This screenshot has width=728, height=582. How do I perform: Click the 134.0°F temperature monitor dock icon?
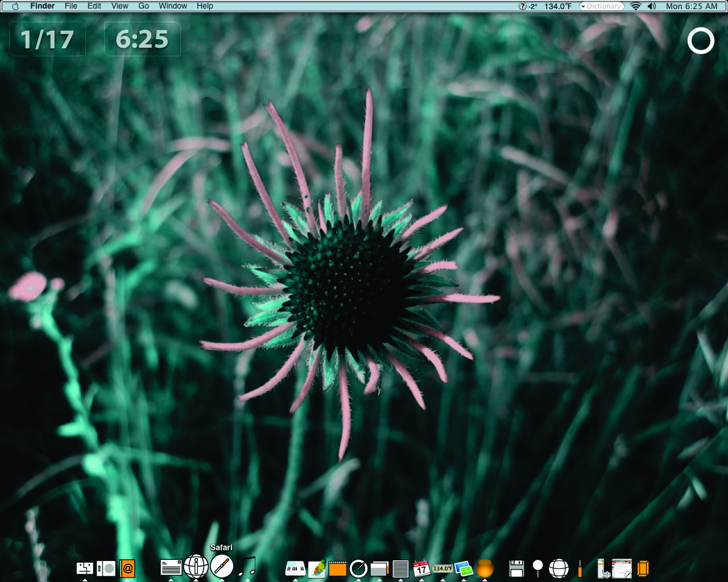click(x=442, y=568)
